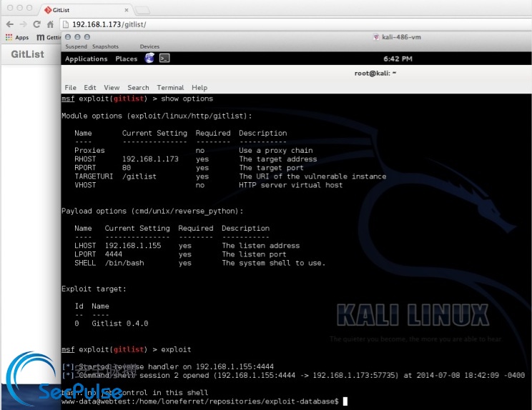Open the terminal View menu
Image resolution: width=532 pixels, height=410 pixels.
point(112,87)
